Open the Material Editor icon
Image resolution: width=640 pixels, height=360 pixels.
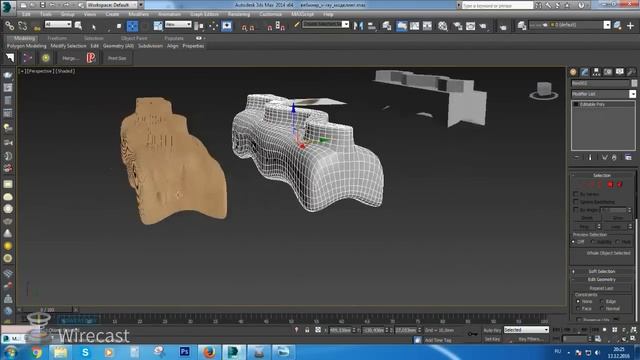[x=443, y=26]
